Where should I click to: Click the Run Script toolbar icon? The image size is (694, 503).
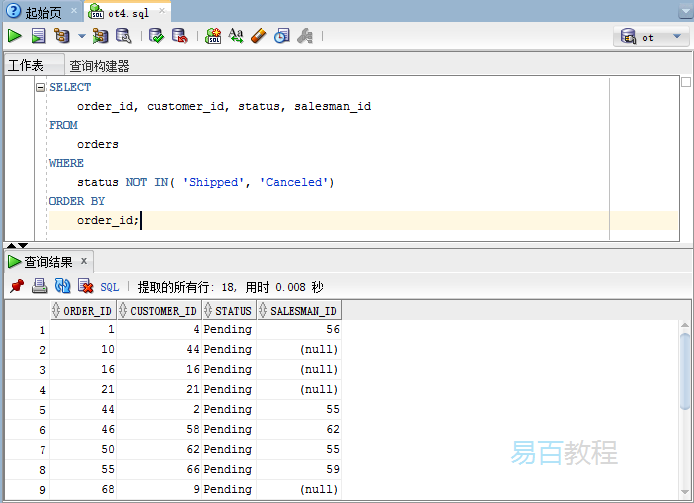click(38, 36)
